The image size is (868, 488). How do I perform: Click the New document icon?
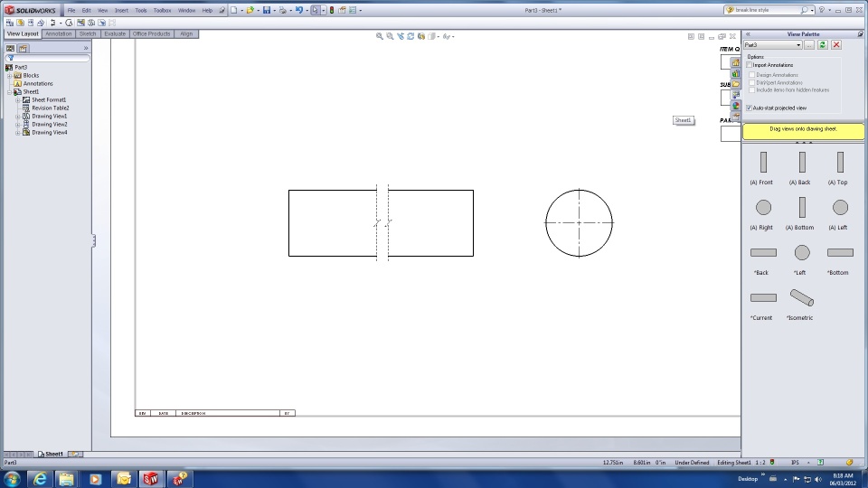pos(234,10)
